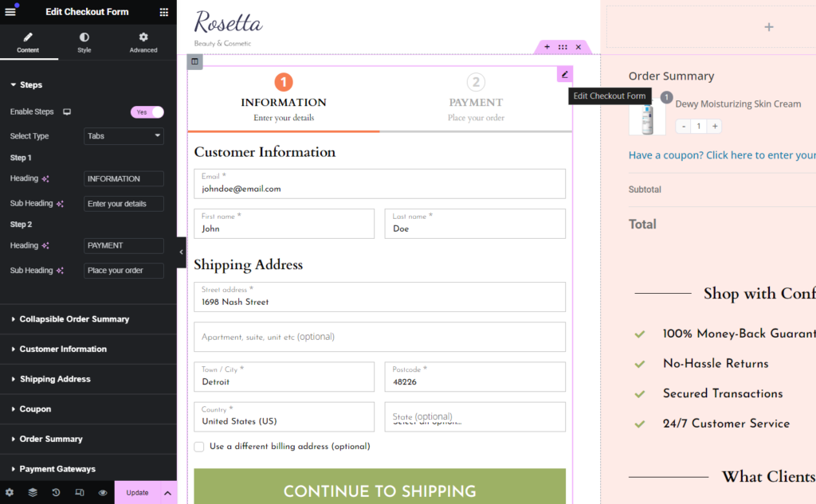Screen dimensions: 816x504
Task: Open the Select Type dropdown showing Tabs
Action: pos(124,136)
